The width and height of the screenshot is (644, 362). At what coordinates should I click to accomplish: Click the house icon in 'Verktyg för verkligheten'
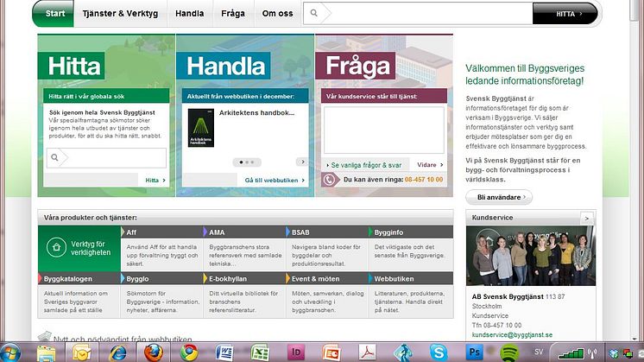(56, 247)
